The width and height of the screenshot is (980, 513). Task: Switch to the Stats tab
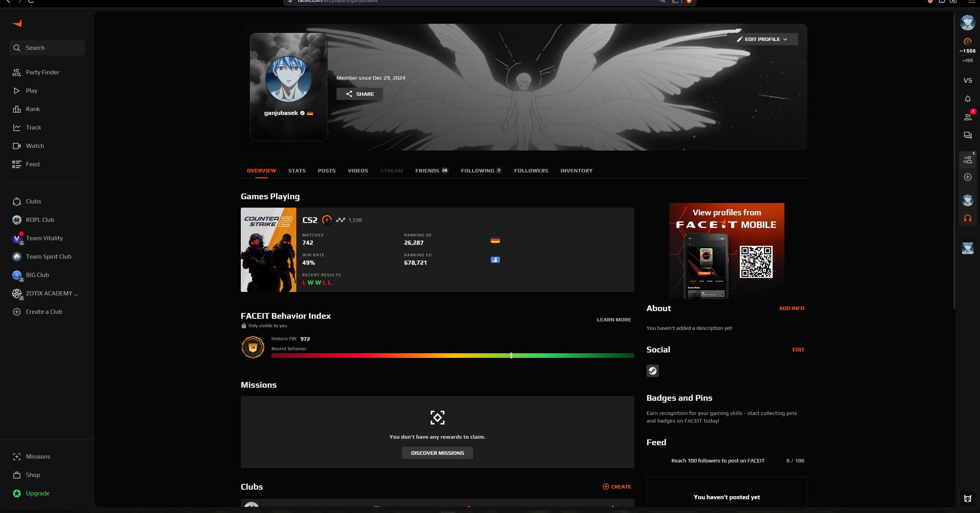[297, 170]
